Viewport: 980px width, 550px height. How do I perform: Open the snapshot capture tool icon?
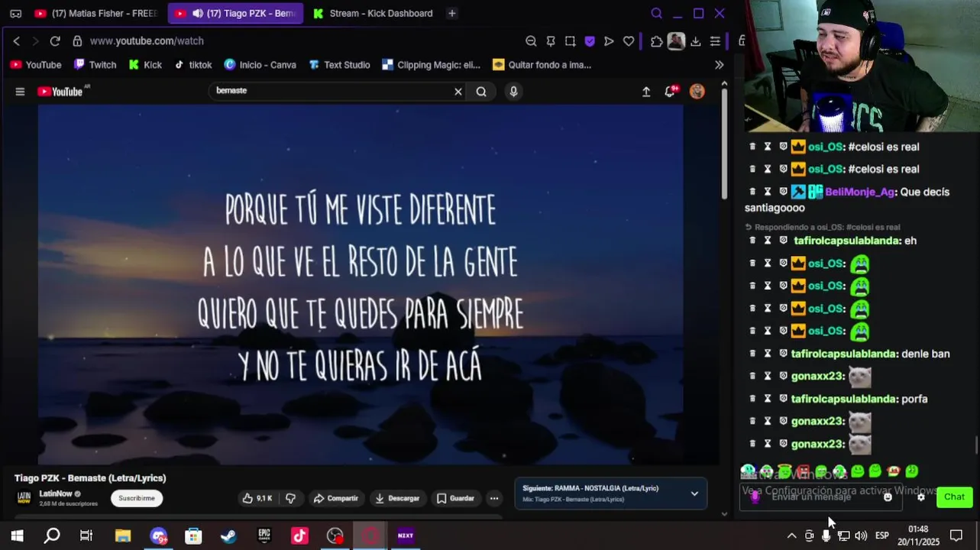[571, 41]
